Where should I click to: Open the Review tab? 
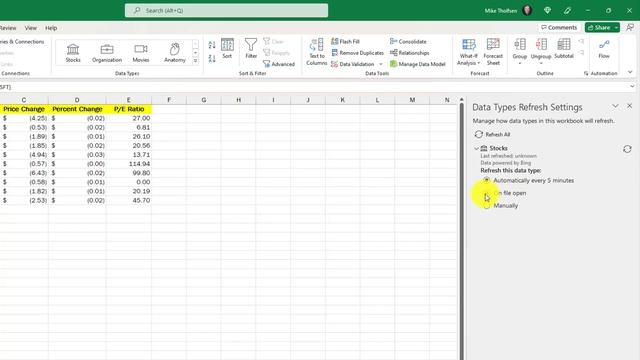click(x=8, y=28)
